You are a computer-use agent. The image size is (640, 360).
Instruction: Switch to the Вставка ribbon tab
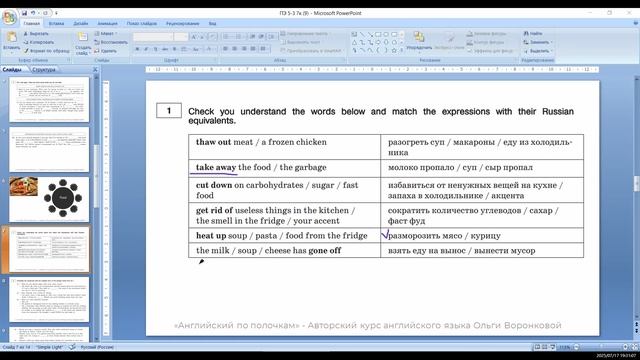coord(56,24)
